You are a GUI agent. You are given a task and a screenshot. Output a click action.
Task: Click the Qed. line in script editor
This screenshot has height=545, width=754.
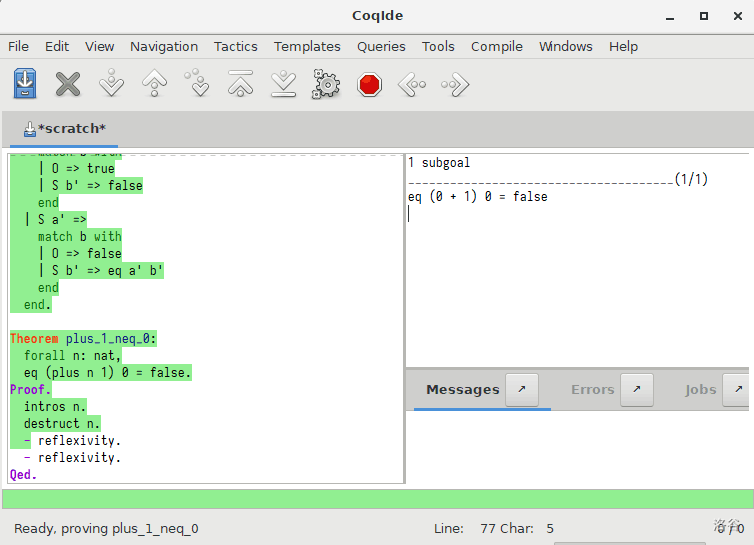click(23, 475)
